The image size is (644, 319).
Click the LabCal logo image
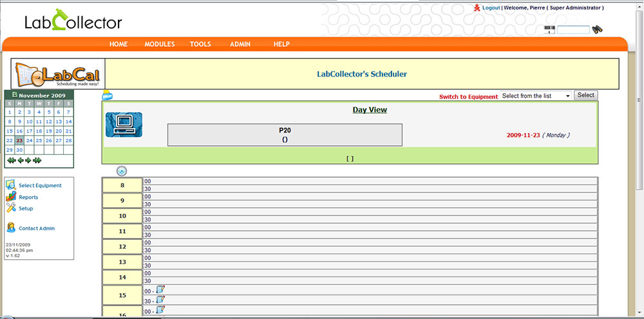[57, 74]
